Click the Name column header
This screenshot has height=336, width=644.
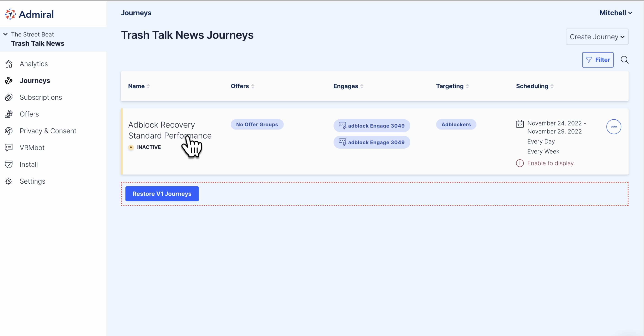tap(136, 86)
